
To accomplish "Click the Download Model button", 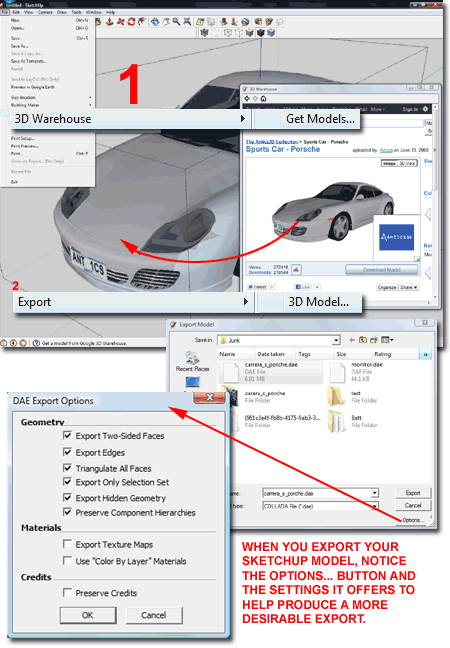I will (381, 269).
